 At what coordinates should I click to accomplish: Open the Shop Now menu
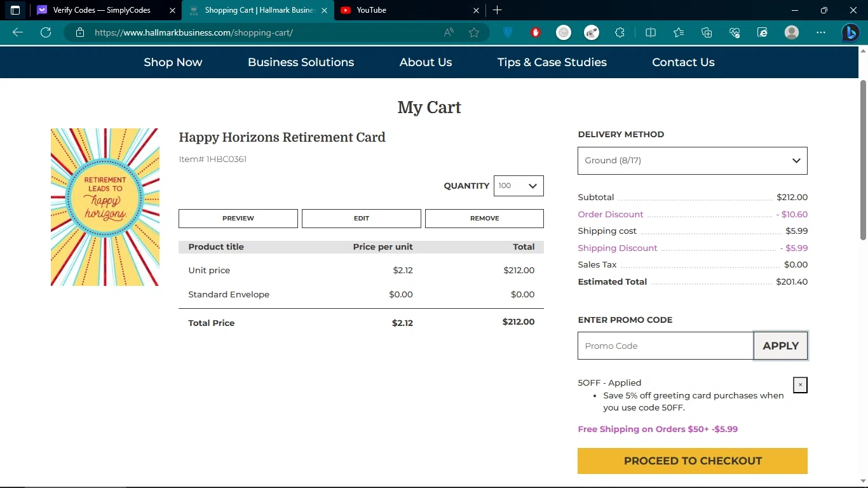tap(173, 62)
